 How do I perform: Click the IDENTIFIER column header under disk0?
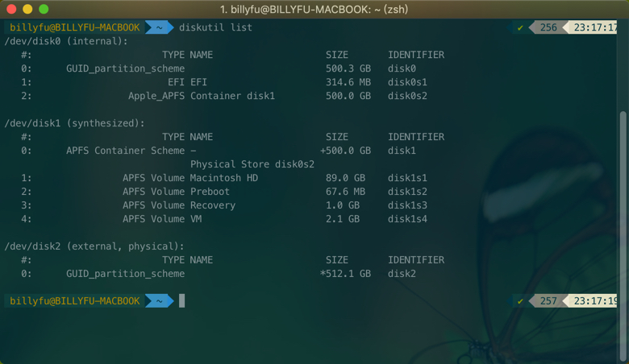coord(416,55)
